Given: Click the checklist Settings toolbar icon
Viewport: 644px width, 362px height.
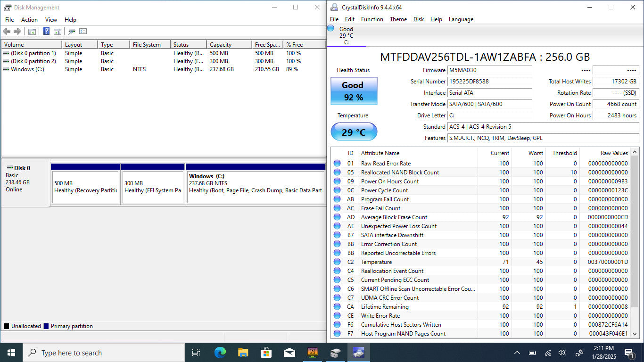Looking at the screenshot, I should pyautogui.click(x=83, y=32).
